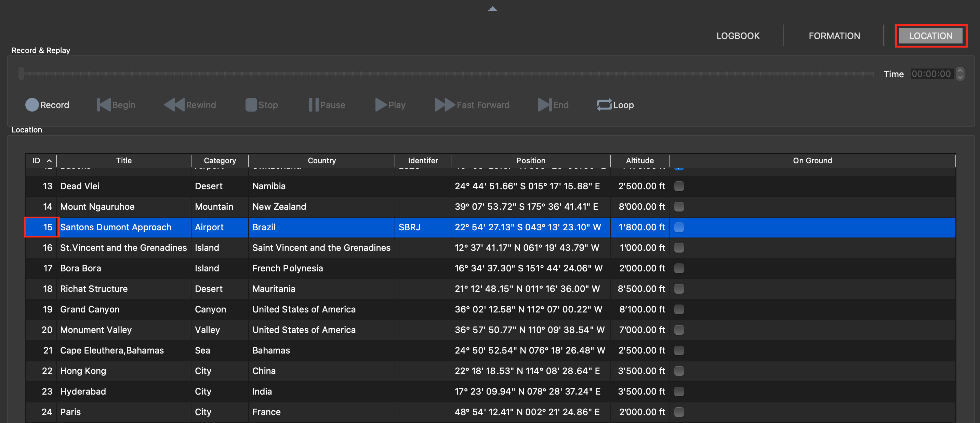Check On Ground for Dead Vlei
The width and height of the screenshot is (980, 423).
pos(679,186)
